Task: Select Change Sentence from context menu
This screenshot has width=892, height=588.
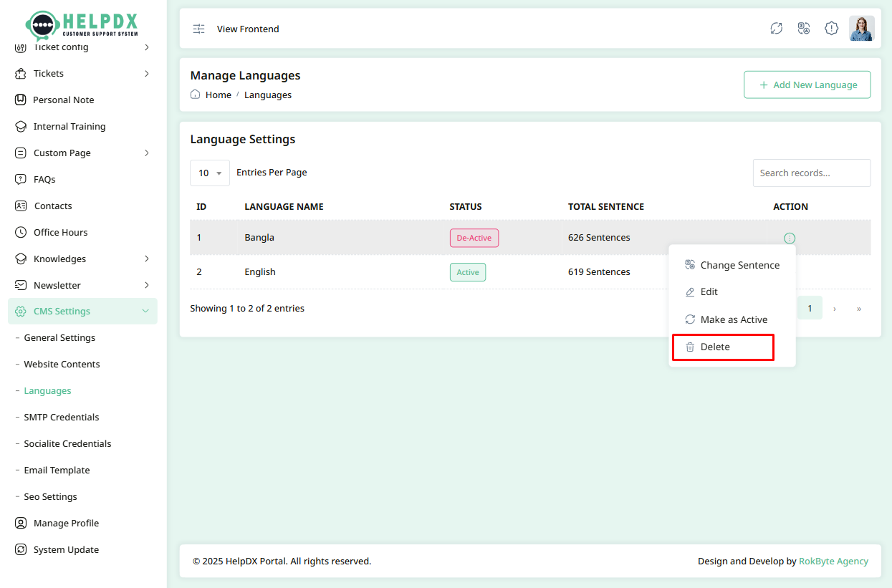Action: click(739, 265)
